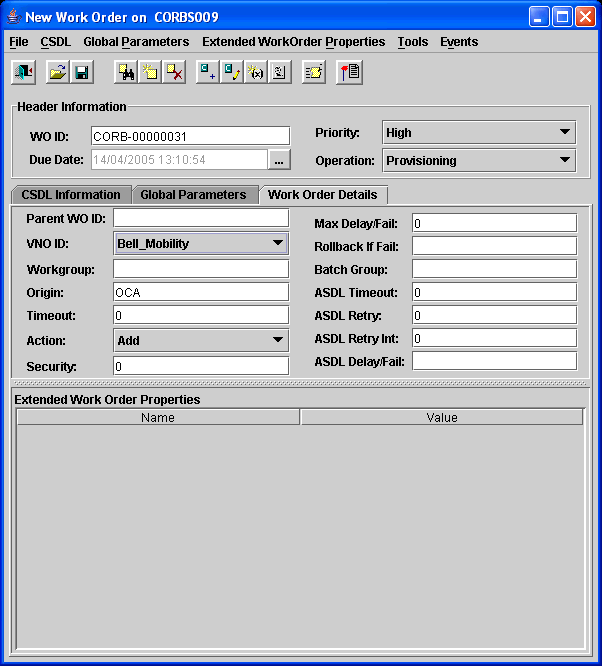This screenshot has width=602, height=666.
Task: Select the Work Order Details tab
Action: point(323,195)
